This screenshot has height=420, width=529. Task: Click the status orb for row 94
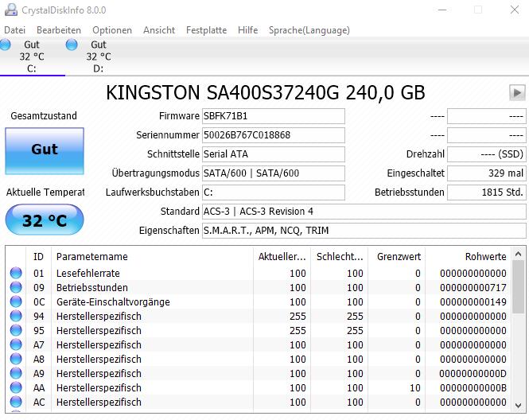16,316
